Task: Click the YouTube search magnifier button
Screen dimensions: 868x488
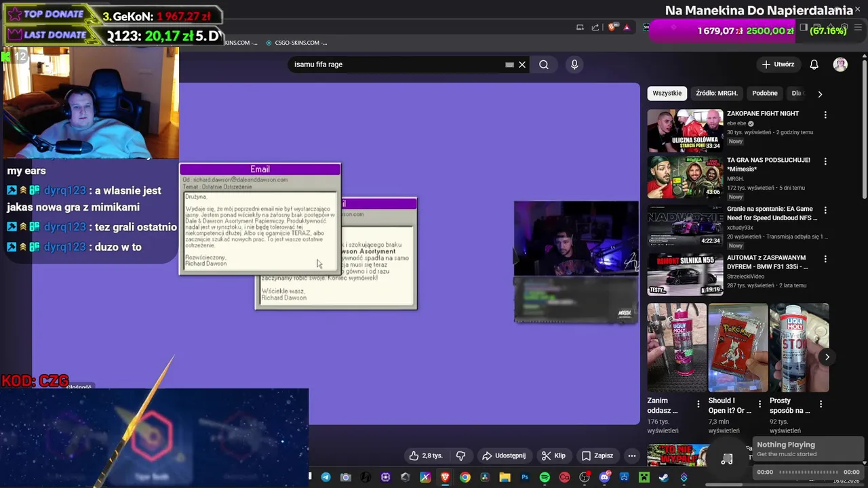Action: (544, 64)
